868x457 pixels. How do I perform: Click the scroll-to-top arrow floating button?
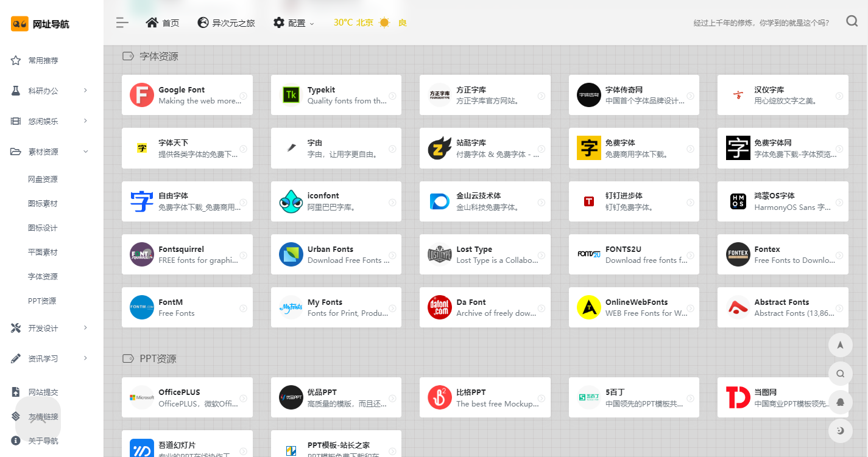(x=840, y=344)
